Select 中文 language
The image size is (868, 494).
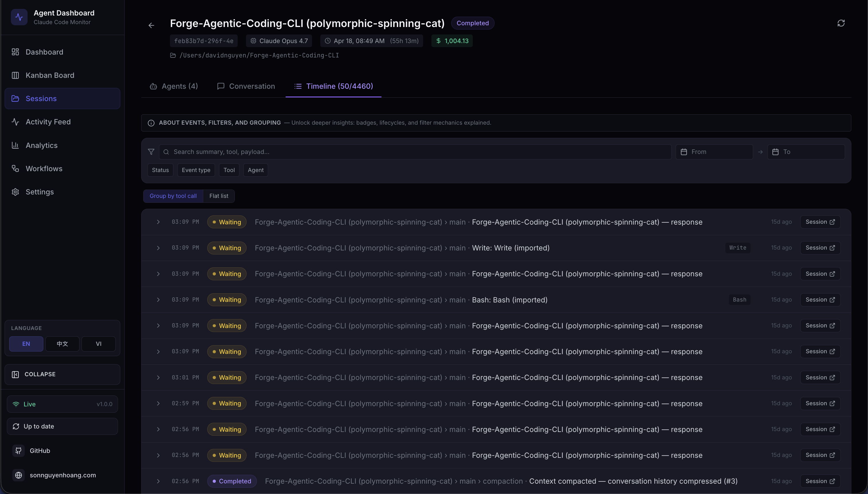pyautogui.click(x=62, y=344)
